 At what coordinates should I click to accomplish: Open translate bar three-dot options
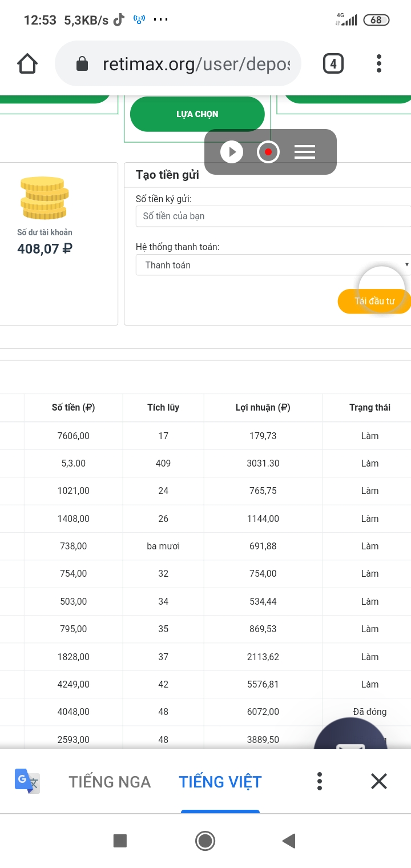(320, 781)
